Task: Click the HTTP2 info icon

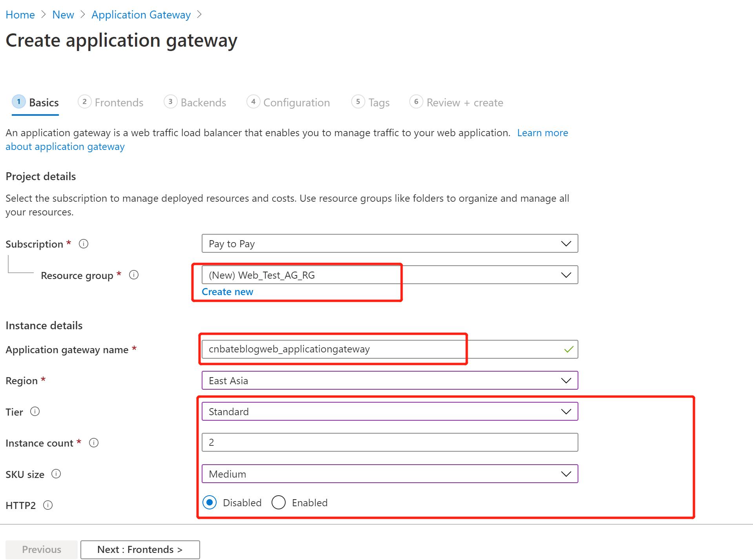Action: click(48, 505)
